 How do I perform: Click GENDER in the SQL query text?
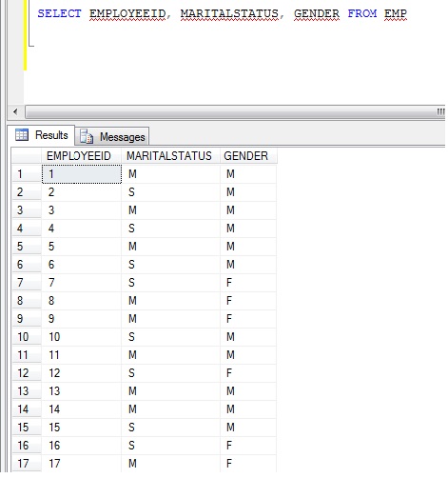tap(317, 13)
